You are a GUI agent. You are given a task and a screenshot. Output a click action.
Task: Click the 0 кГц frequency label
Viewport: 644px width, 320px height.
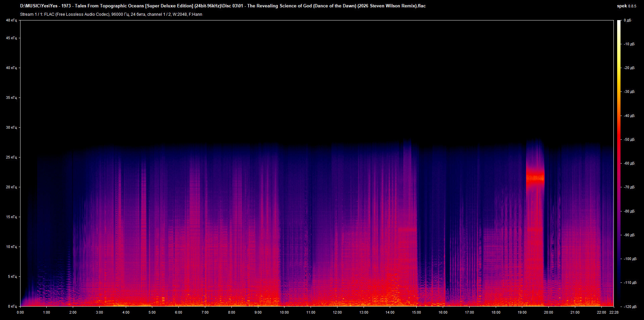pyautogui.click(x=12, y=307)
